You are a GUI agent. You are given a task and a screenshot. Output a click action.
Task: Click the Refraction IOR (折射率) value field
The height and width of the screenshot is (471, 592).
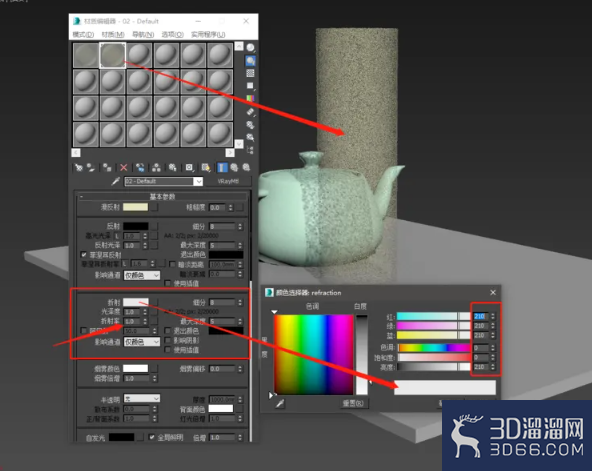point(132,321)
